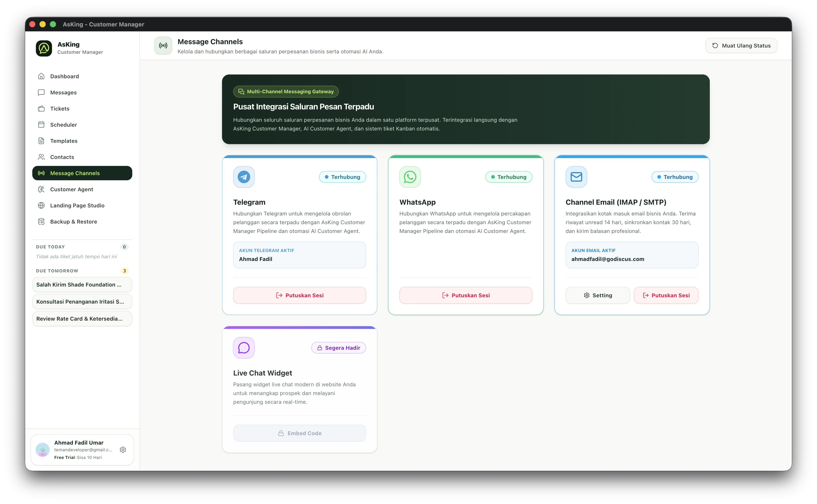817x504 pixels.
Task: Click the locked Embed Code button
Action: pos(299,433)
